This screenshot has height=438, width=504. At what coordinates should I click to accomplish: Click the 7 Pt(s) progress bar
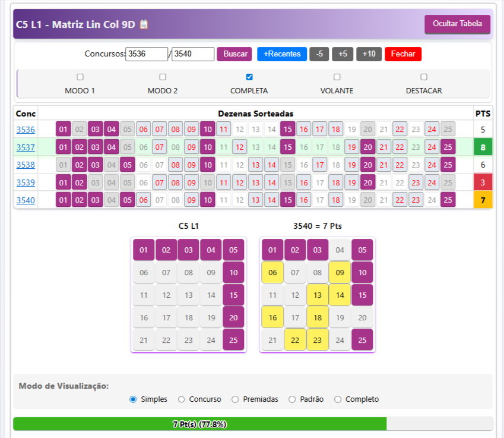point(199,424)
